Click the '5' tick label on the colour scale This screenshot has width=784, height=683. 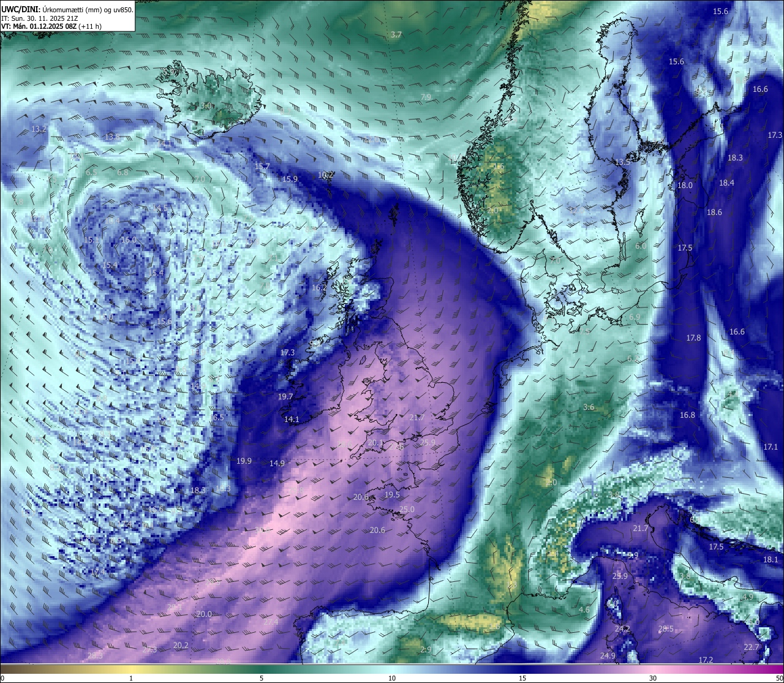pyautogui.click(x=262, y=678)
